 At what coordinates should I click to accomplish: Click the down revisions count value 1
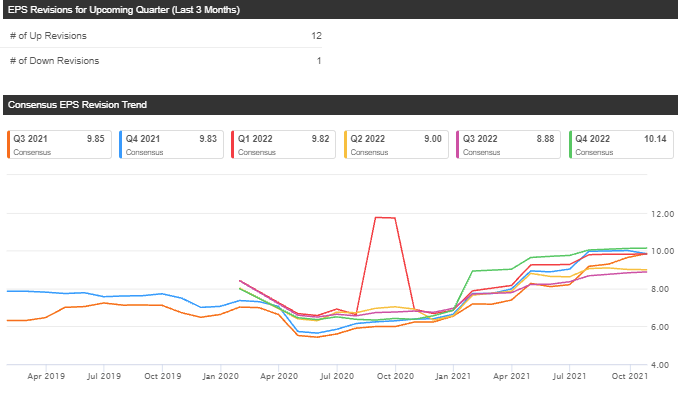(x=319, y=61)
